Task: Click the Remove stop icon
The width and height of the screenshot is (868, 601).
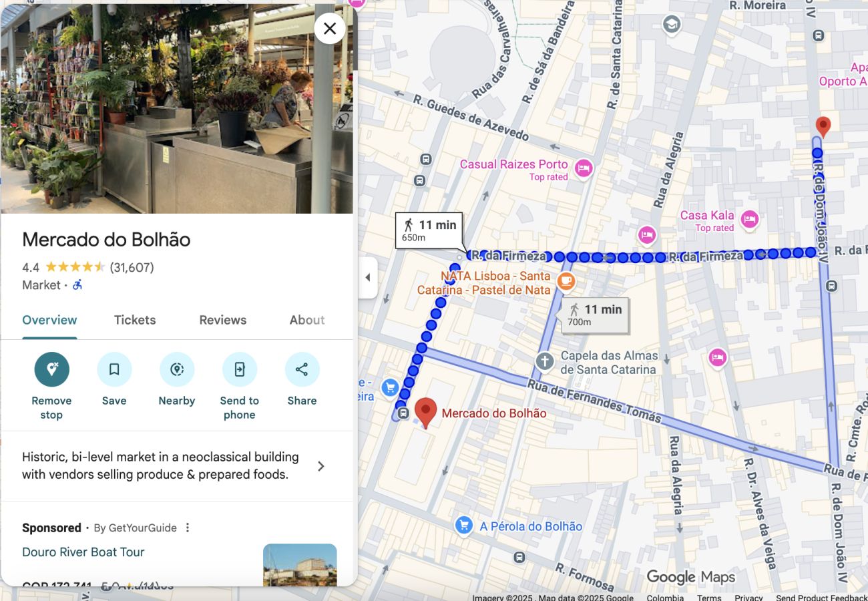Action: pos(51,369)
